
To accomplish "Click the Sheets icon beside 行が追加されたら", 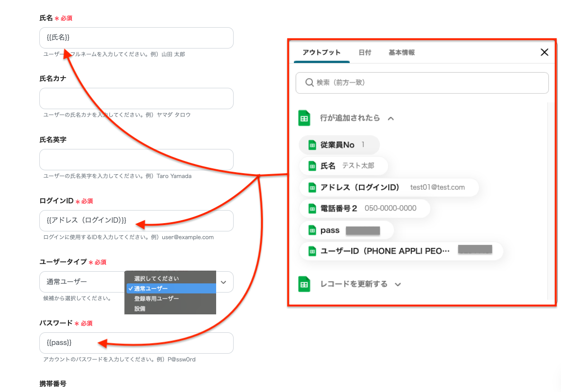I will 304,118.
